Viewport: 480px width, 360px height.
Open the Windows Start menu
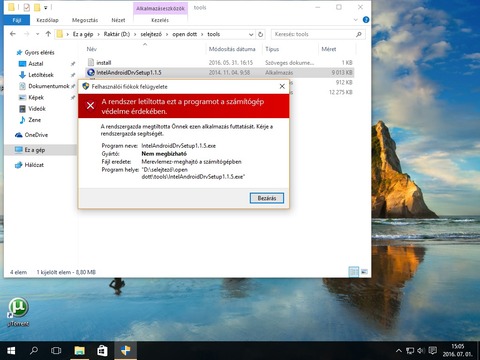point(11,350)
